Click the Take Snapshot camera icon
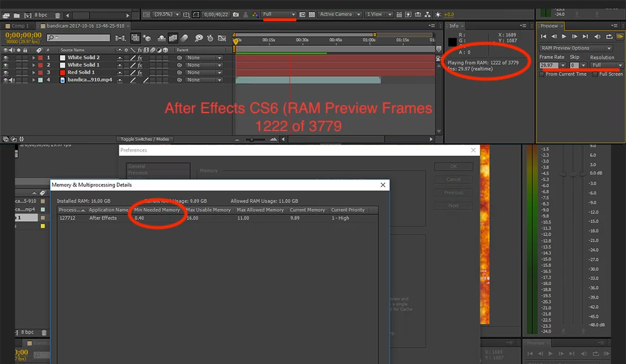 tap(236, 14)
